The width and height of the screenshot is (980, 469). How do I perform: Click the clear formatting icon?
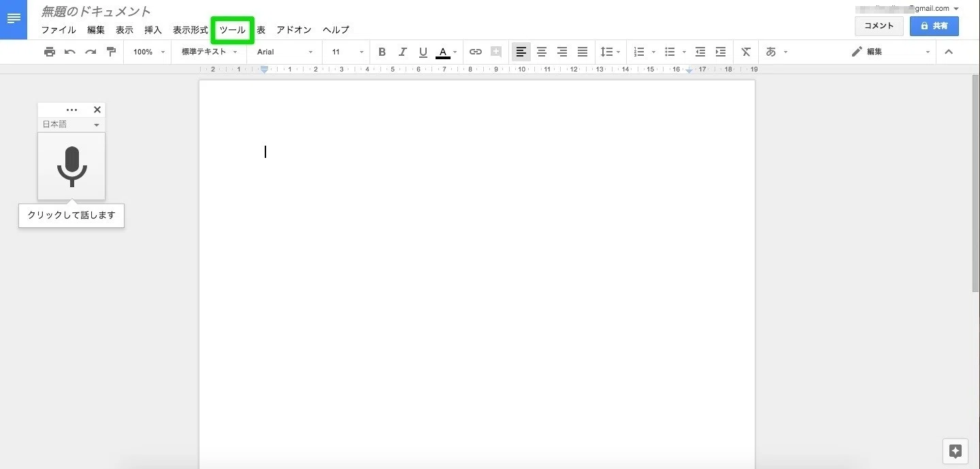click(746, 52)
